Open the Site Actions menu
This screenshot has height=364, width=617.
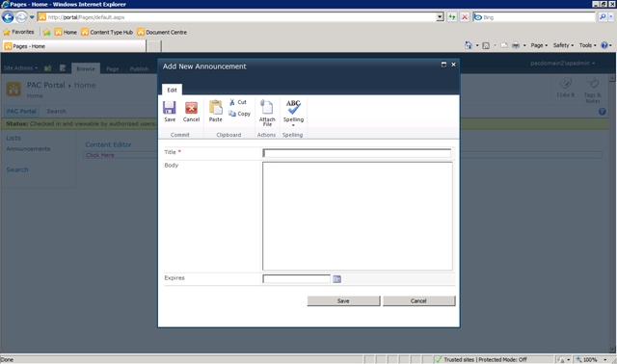[x=20, y=68]
